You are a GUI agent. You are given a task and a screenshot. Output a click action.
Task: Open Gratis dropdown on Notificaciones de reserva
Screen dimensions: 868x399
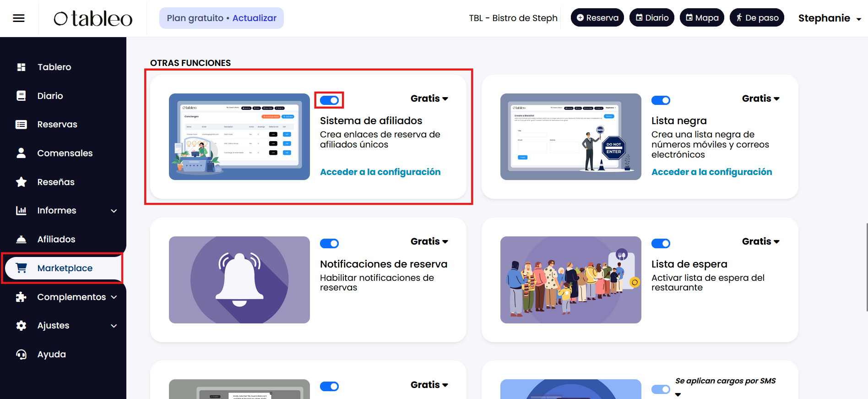coord(429,241)
